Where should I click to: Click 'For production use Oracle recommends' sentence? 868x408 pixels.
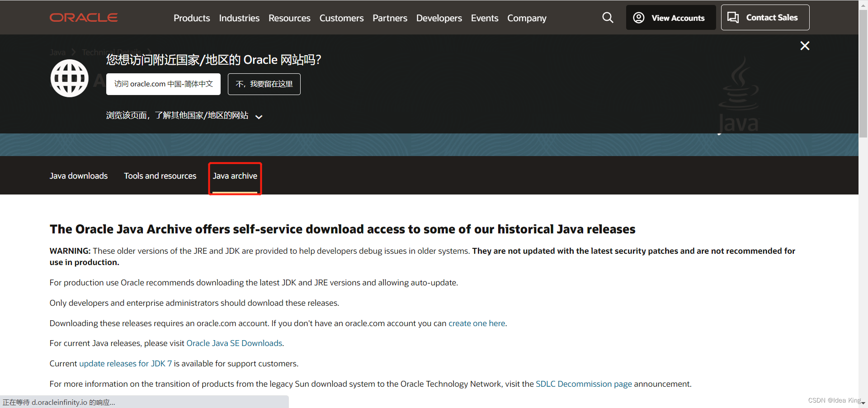pyautogui.click(x=254, y=283)
